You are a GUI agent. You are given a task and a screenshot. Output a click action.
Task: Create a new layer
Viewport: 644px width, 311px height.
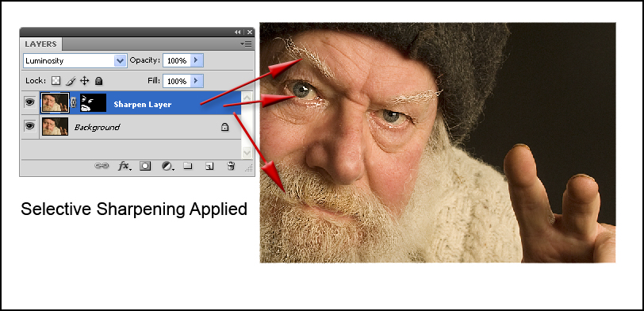[209, 166]
